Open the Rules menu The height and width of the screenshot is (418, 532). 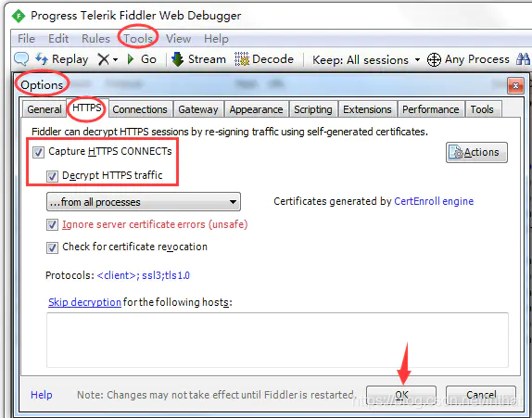pyautogui.click(x=95, y=39)
